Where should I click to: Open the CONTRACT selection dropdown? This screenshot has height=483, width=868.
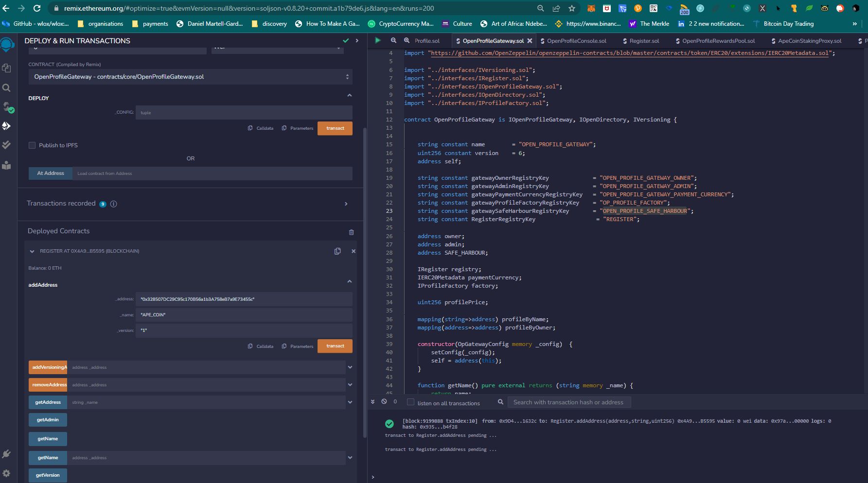tap(190, 77)
